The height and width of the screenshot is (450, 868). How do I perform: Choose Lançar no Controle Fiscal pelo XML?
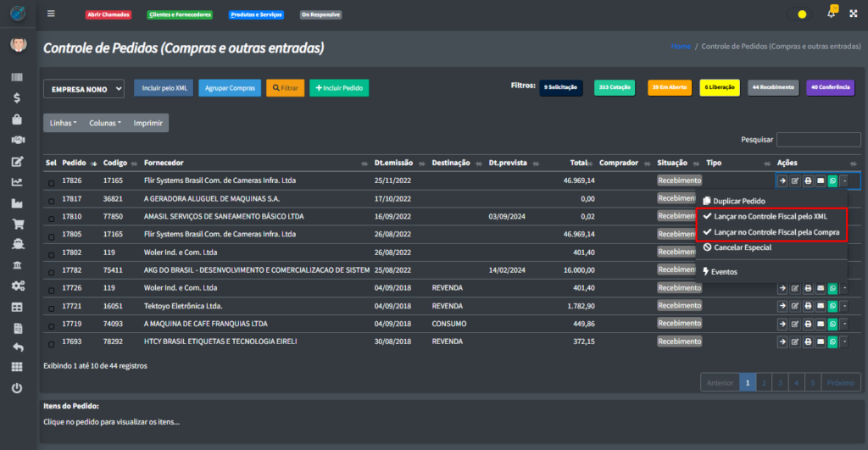[x=770, y=217]
